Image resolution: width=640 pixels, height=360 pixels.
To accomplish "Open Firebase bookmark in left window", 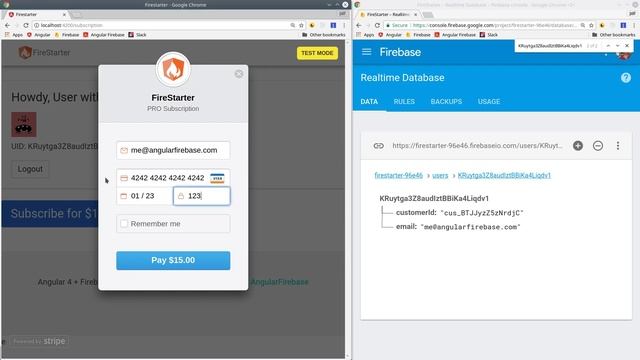I will [x=67, y=35].
